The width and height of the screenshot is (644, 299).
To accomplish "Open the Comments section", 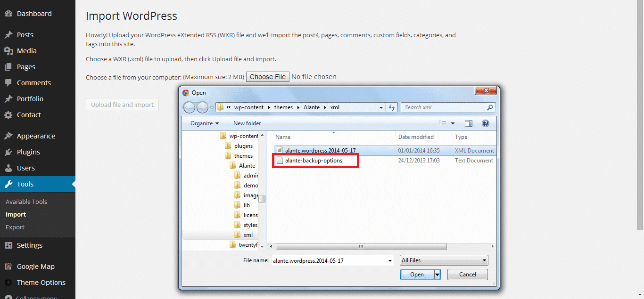I will click(x=33, y=83).
